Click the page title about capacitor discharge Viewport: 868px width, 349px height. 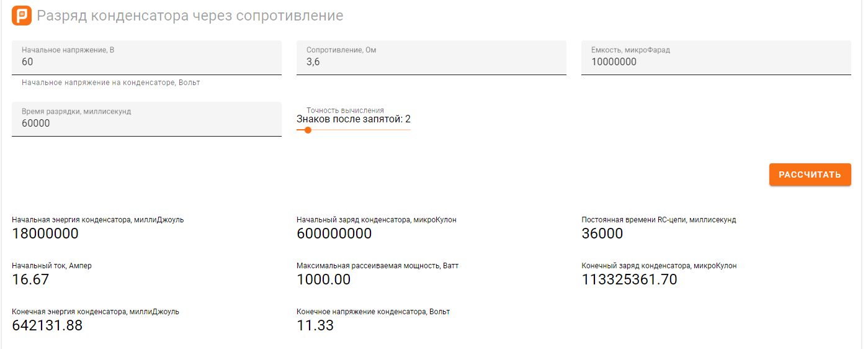(190, 16)
